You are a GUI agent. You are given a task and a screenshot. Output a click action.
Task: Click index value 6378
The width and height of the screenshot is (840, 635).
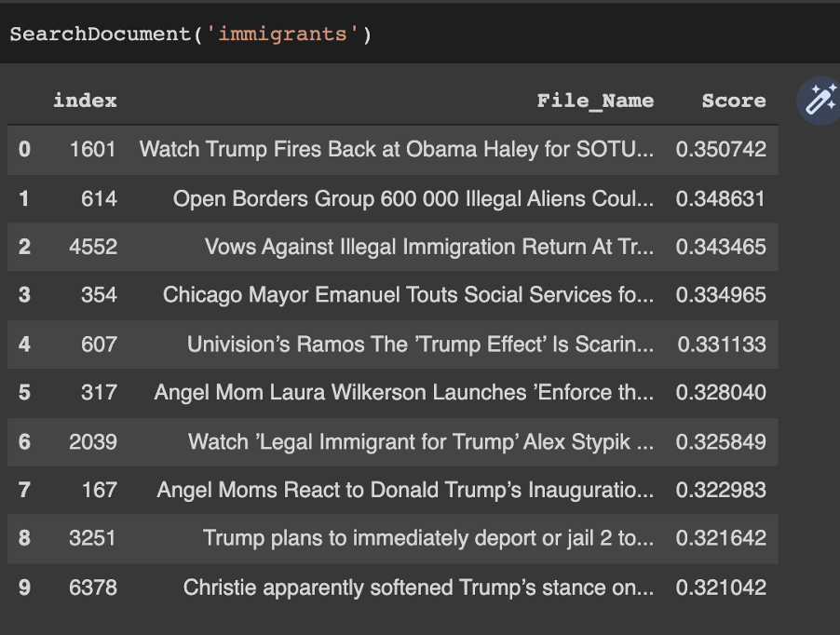pyautogui.click(x=93, y=587)
